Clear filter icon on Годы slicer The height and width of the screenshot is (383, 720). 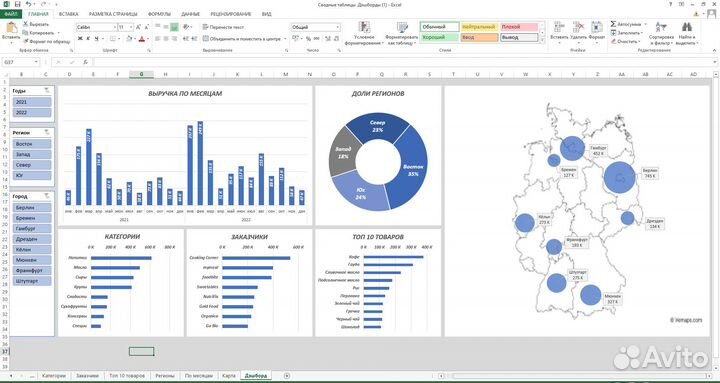pyautogui.click(x=47, y=91)
